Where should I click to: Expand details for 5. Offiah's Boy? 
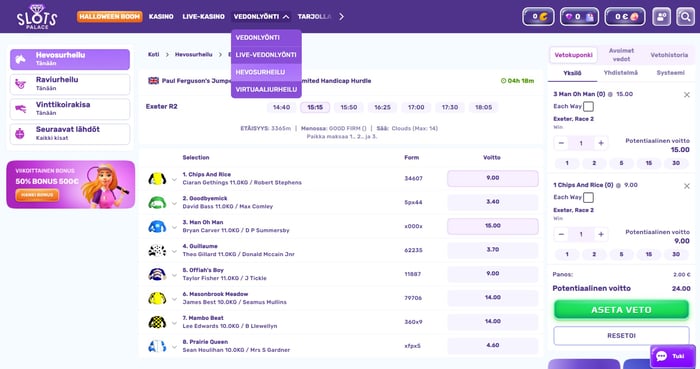(x=174, y=275)
